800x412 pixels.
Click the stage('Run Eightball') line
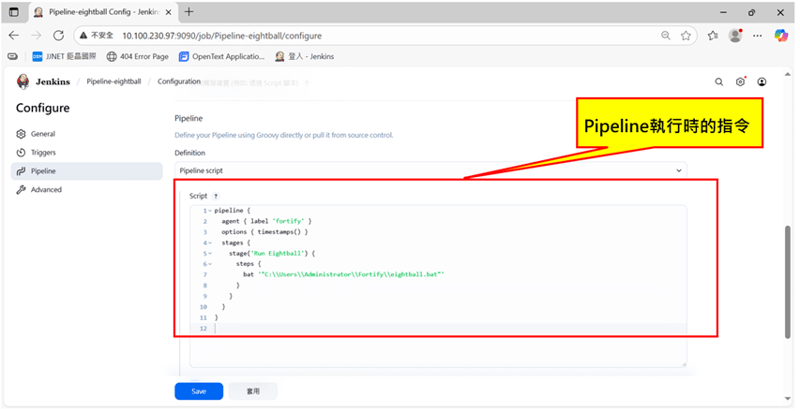pos(272,253)
